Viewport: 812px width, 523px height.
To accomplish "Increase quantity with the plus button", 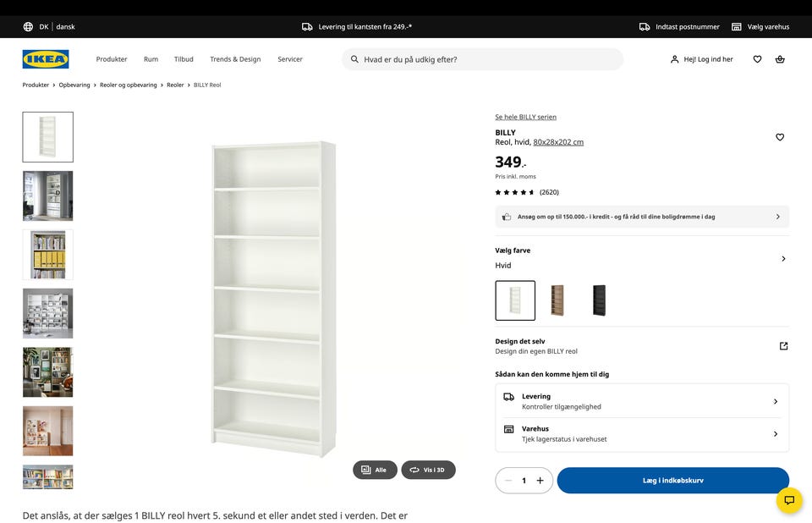I will click(540, 481).
